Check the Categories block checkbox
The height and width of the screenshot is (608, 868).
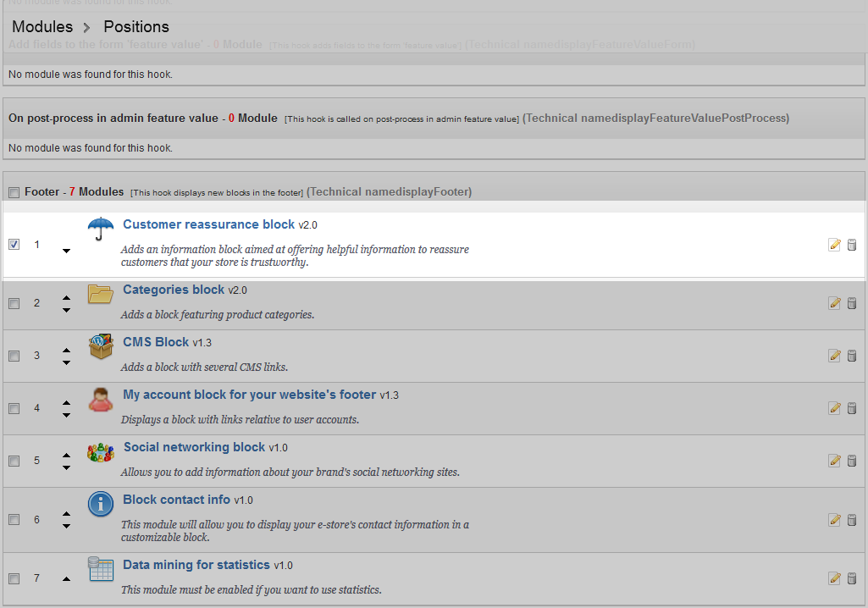click(14, 303)
